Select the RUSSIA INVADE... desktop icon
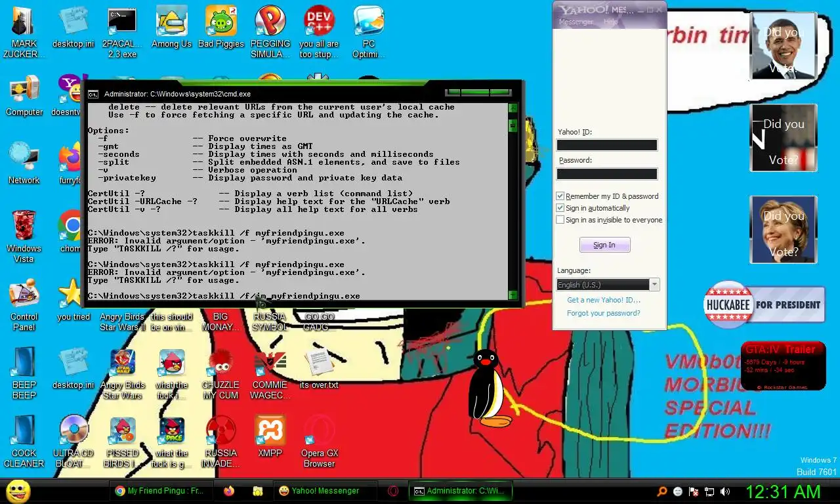 (x=220, y=442)
